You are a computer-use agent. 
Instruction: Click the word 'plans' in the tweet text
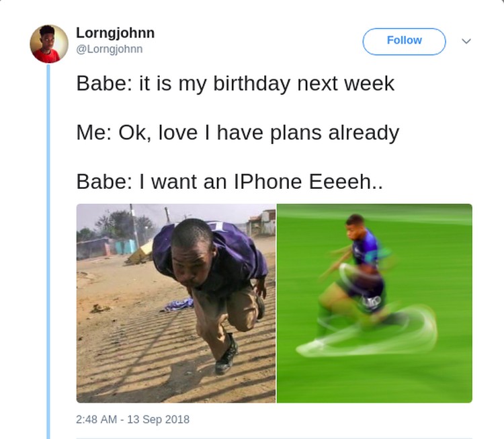pyautogui.click(x=296, y=133)
